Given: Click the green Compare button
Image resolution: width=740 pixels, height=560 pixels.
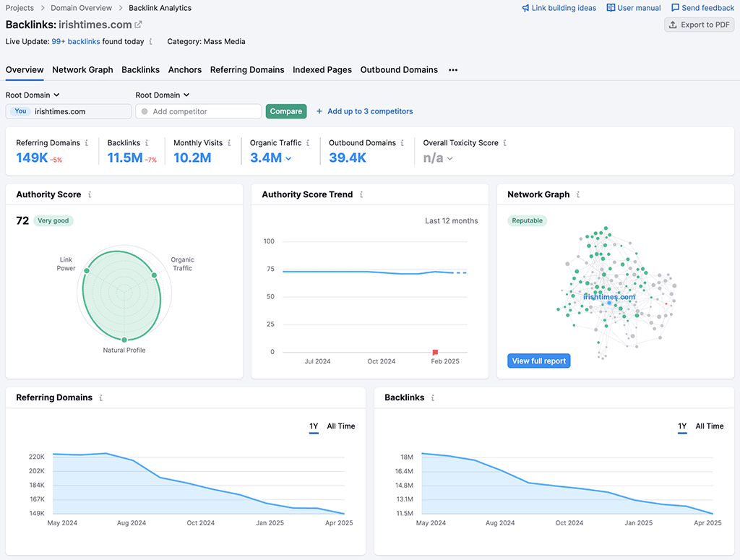Looking at the screenshot, I should tap(286, 111).
